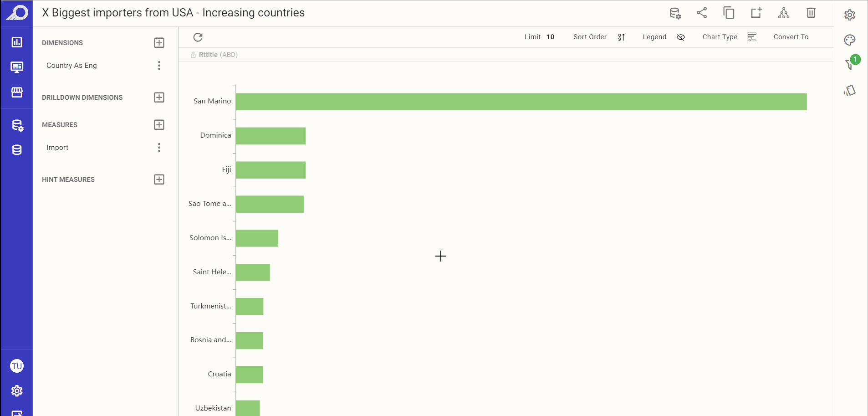Click the Dominica bar in the chart
Screen dimensions: 868x416
271,136
